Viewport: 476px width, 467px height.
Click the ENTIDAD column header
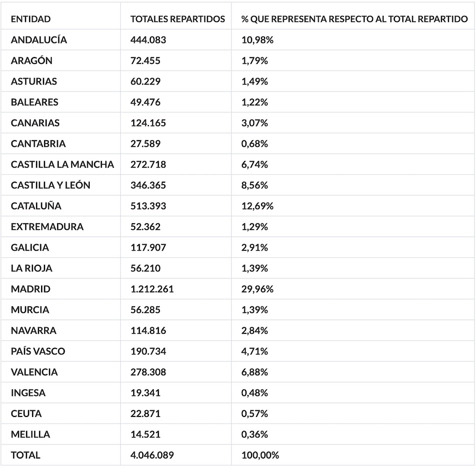click(31, 19)
